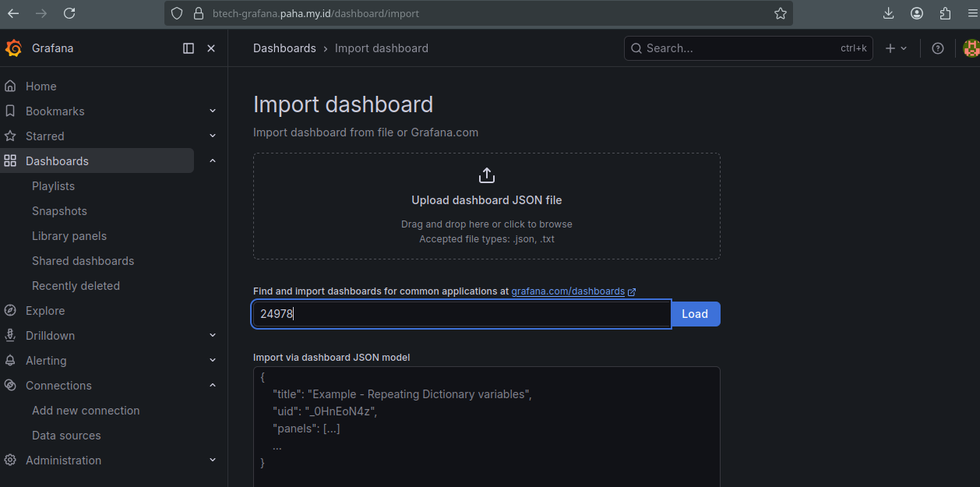
Task: Open the browser hamburger menu
Action: pos(973,13)
